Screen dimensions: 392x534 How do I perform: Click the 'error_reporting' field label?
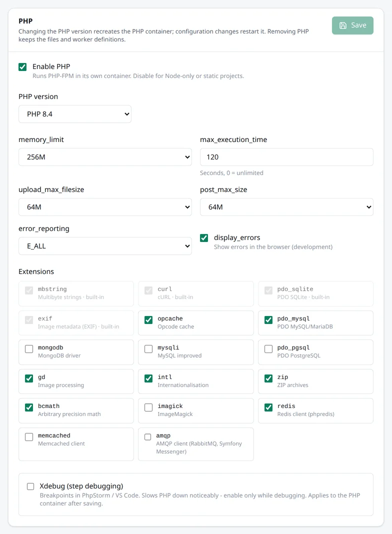click(44, 228)
